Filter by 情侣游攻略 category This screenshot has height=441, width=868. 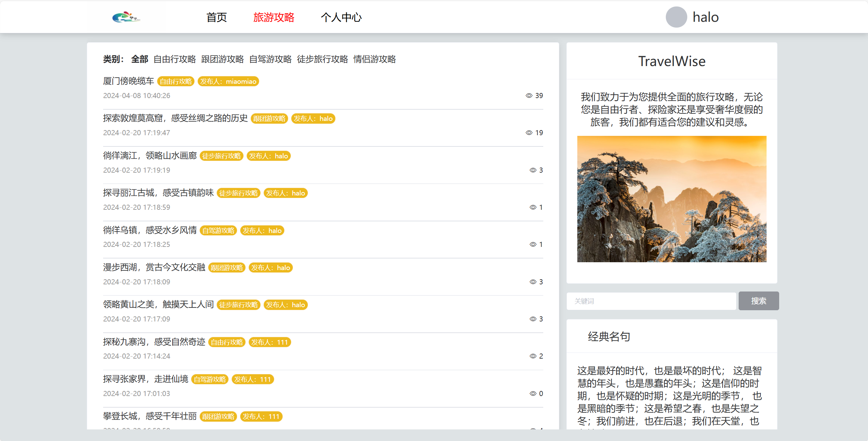[374, 59]
